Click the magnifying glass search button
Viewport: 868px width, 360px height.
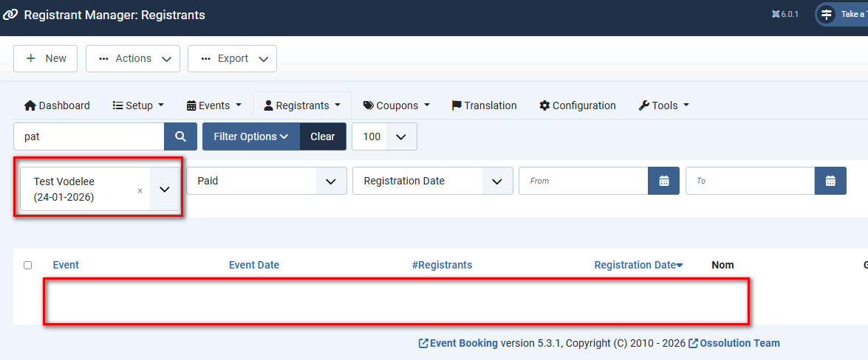point(180,136)
